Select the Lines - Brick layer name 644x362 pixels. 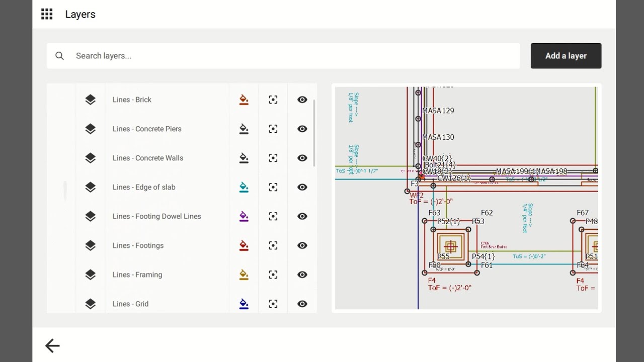coord(132,100)
